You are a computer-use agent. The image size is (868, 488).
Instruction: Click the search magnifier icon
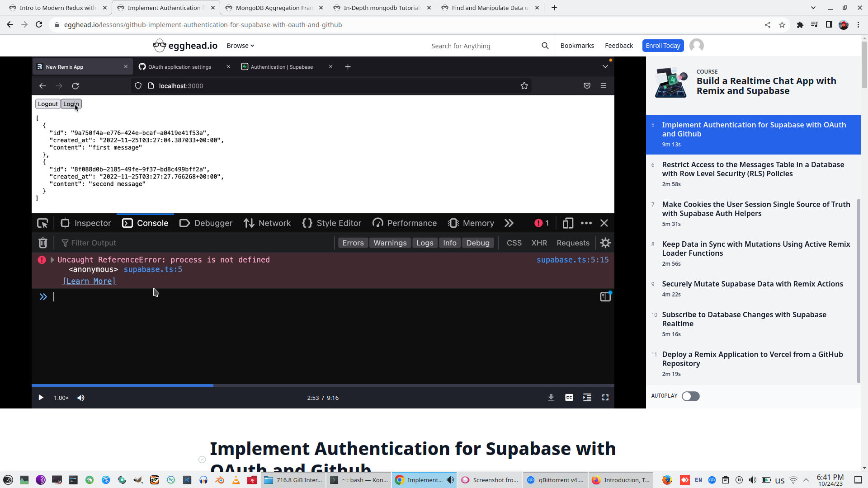(545, 46)
